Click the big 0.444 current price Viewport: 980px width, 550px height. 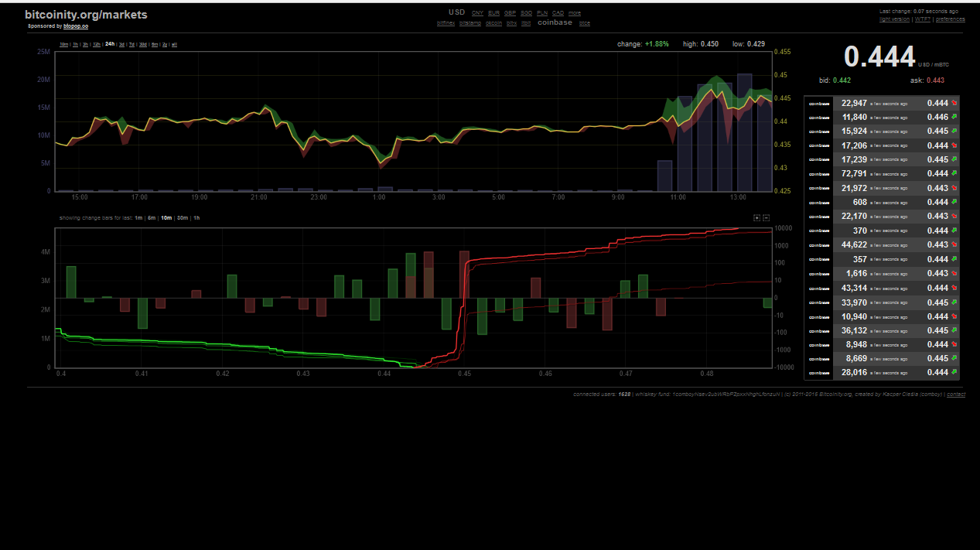(879, 57)
